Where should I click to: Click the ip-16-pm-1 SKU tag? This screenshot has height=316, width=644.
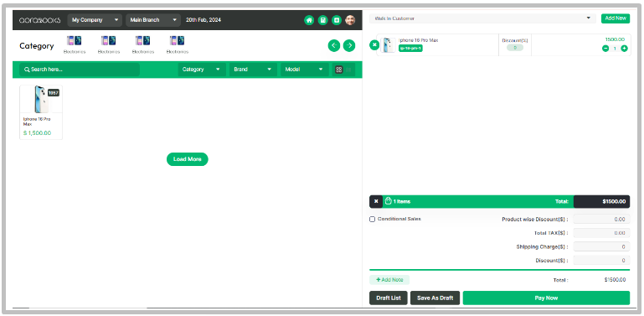[x=410, y=48]
